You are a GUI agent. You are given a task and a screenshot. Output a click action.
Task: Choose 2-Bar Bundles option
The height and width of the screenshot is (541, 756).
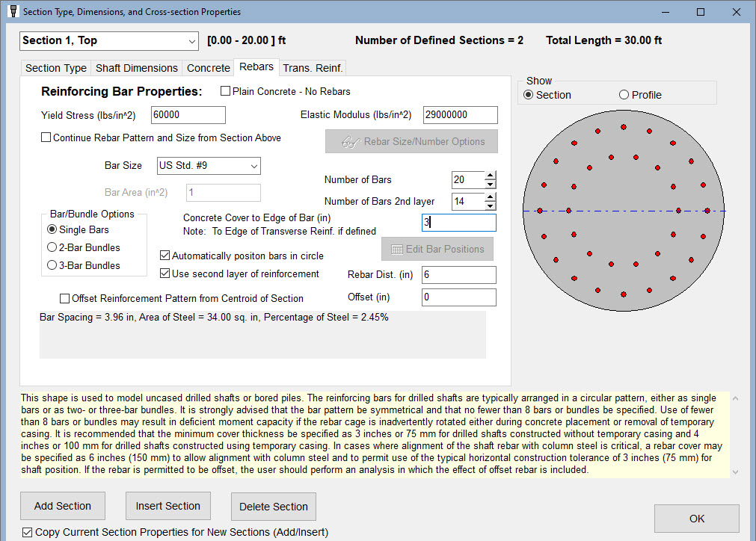[52, 247]
